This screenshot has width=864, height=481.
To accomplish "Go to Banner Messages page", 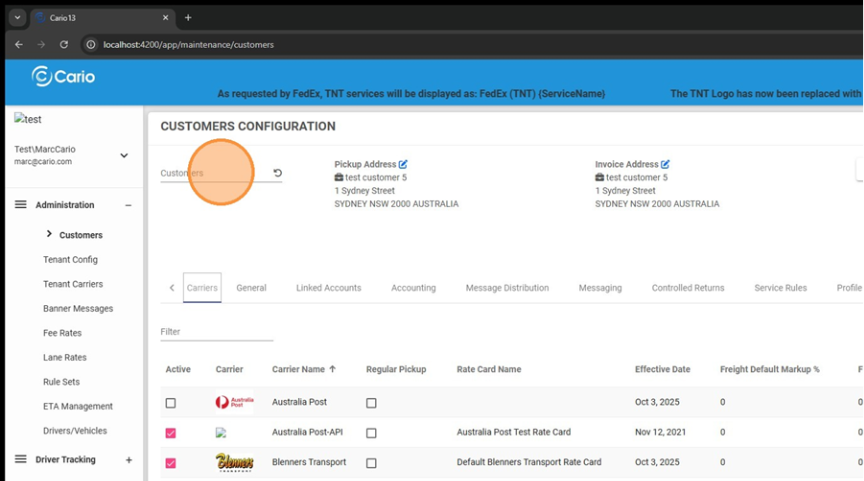I will 78,309.
